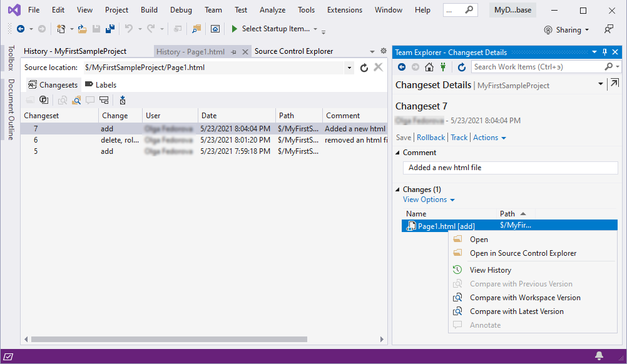Click the last icon in history toolbar
This screenshot has width=627, height=364.
pos(123,100)
